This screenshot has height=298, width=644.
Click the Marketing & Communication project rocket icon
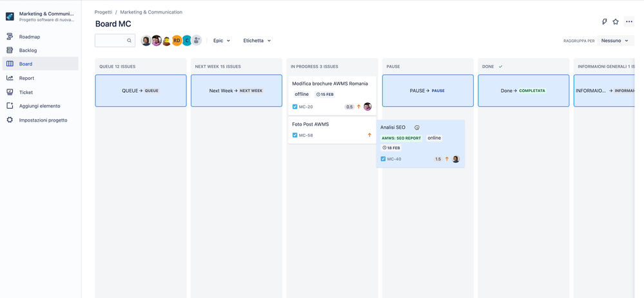click(x=10, y=17)
